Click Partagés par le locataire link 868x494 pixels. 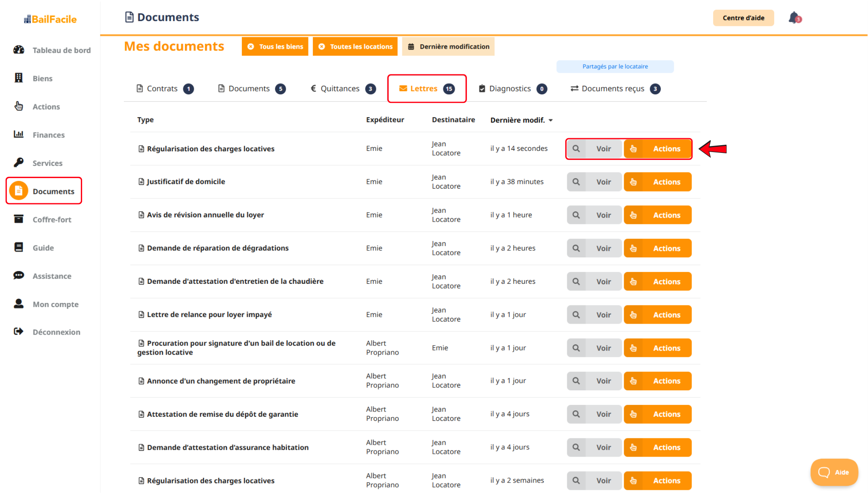point(615,67)
